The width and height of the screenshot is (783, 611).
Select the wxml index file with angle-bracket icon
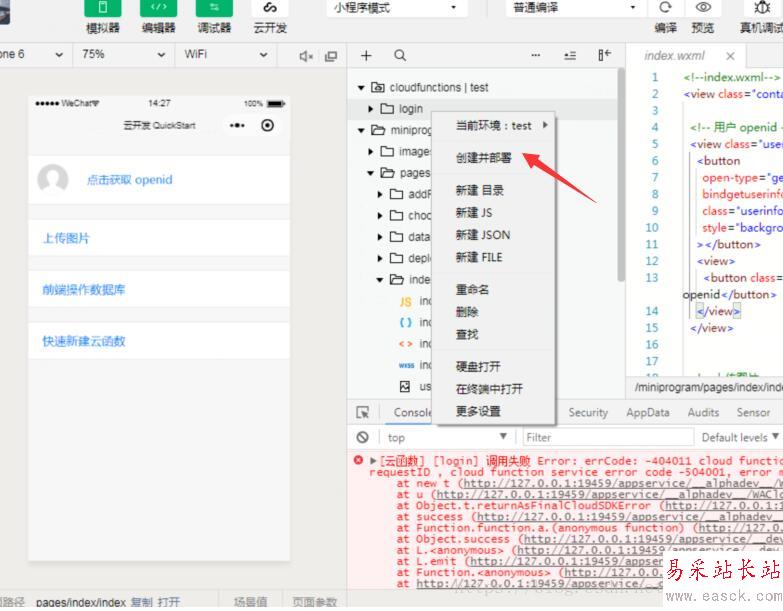click(405, 344)
